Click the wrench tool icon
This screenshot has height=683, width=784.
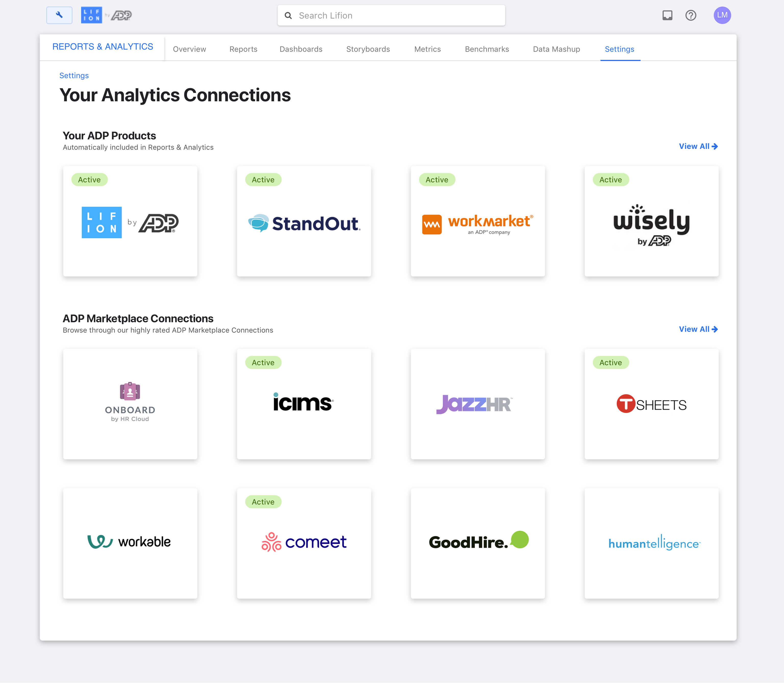(59, 15)
